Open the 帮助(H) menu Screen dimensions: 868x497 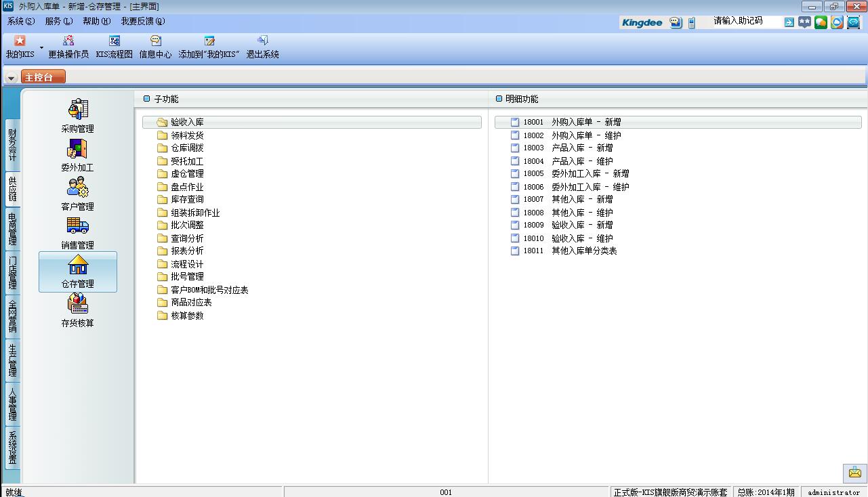(96, 21)
